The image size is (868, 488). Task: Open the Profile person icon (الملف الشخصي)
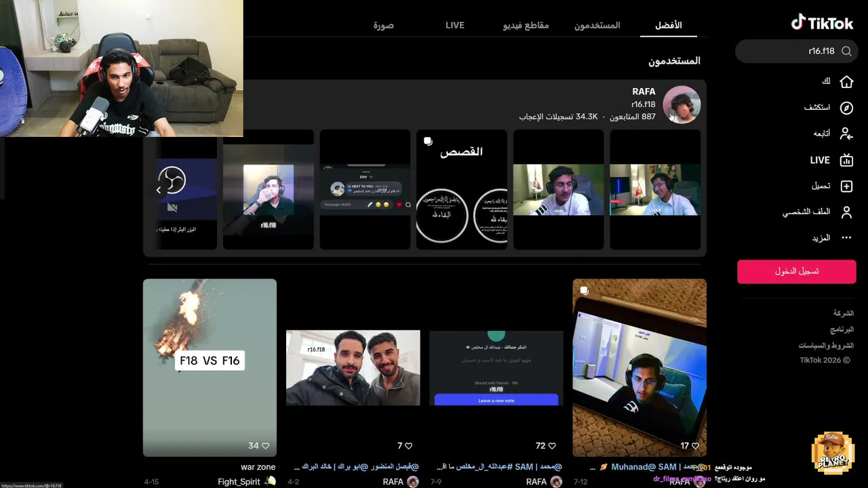coord(846,212)
